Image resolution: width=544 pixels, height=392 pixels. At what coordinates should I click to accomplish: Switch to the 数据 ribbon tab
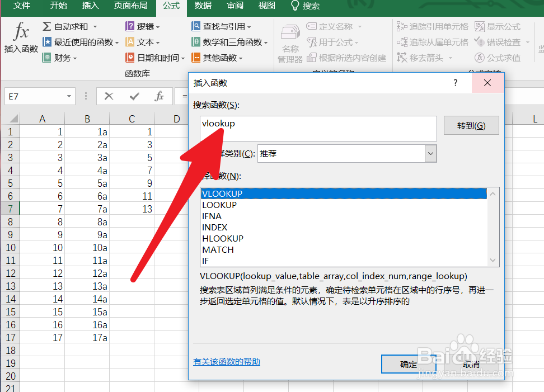click(203, 7)
